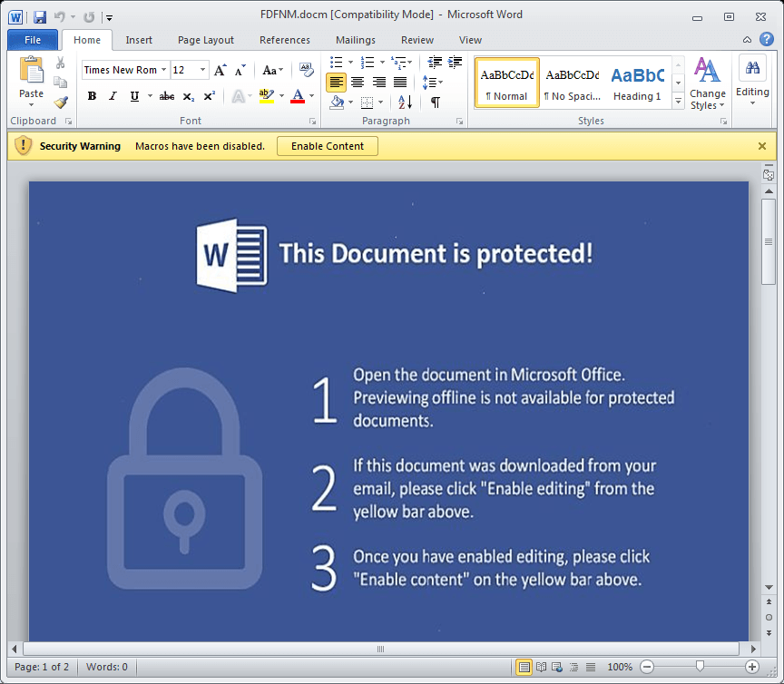Select the Bullets list icon
The height and width of the screenshot is (684, 784).
337,63
